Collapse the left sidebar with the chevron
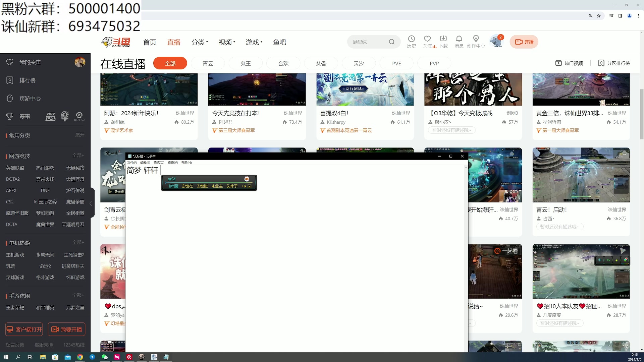The height and width of the screenshot is (362, 644). (91, 203)
